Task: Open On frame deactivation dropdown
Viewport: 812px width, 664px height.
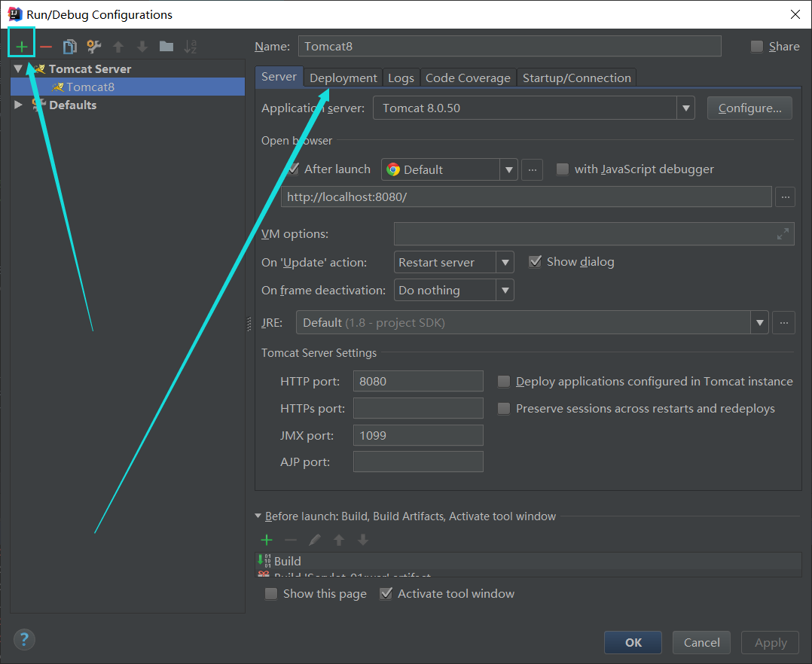Action: tap(505, 291)
